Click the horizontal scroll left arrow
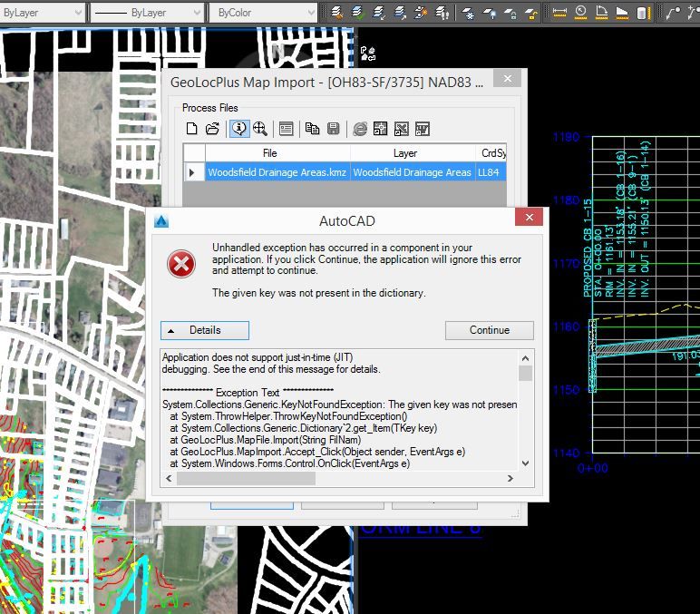 (169, 478)
